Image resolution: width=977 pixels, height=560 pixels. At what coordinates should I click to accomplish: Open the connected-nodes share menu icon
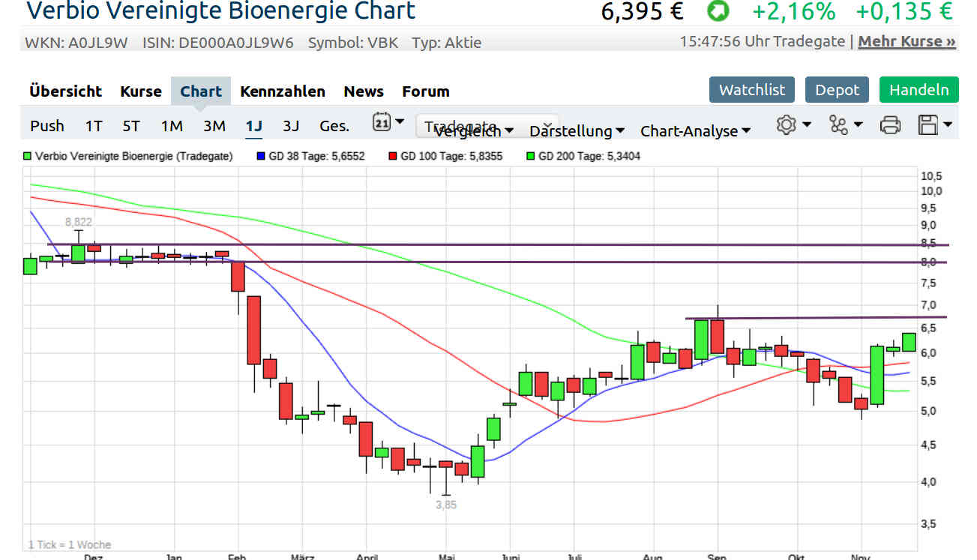tap(846, 124)
